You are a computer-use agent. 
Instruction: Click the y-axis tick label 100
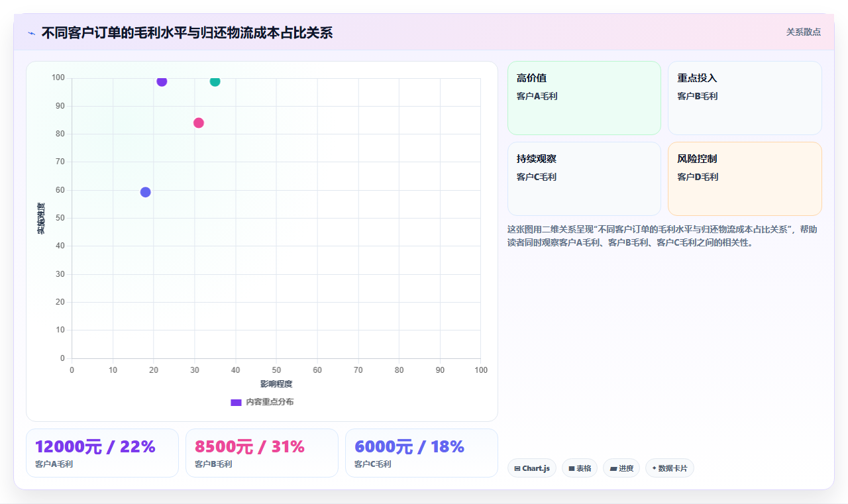(58, 78)
